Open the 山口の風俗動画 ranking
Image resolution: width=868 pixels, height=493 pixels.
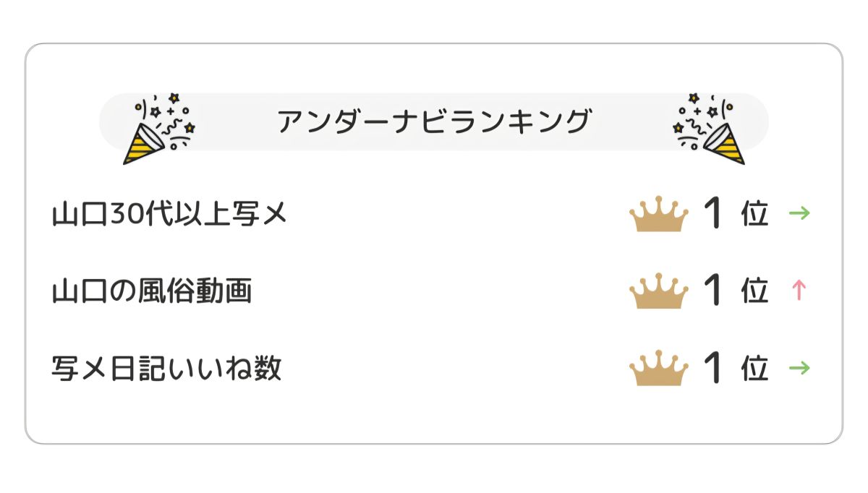[152, 291]
